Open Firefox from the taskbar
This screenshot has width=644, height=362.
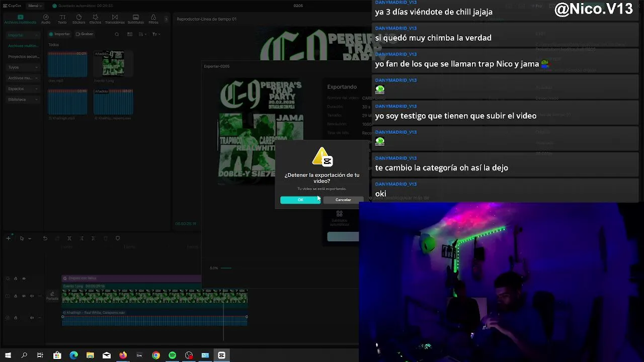click(x=123, y=355)
